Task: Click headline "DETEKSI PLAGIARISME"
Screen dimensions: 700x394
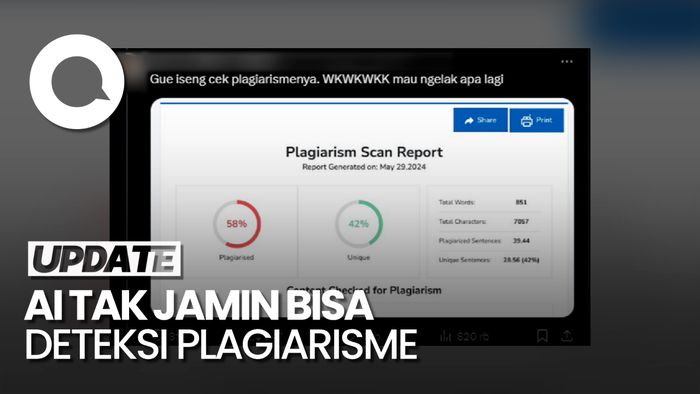Action: [x=221, y=344]
